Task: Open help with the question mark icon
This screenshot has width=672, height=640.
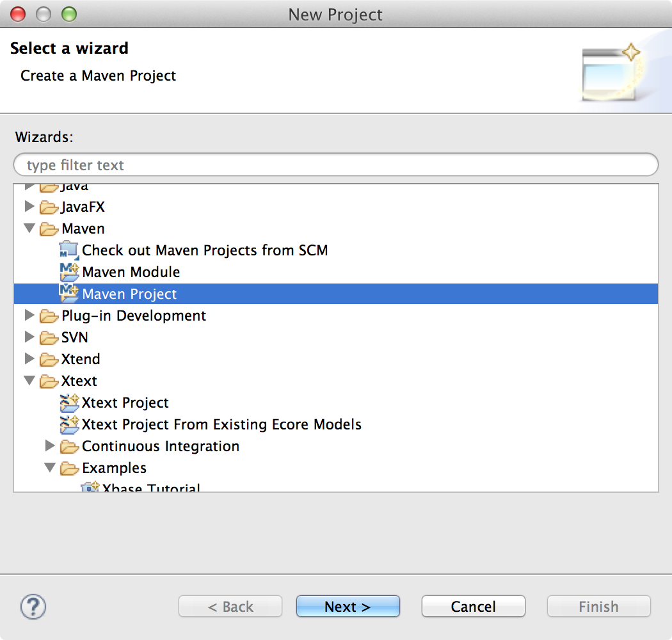Action: (33, 606)
